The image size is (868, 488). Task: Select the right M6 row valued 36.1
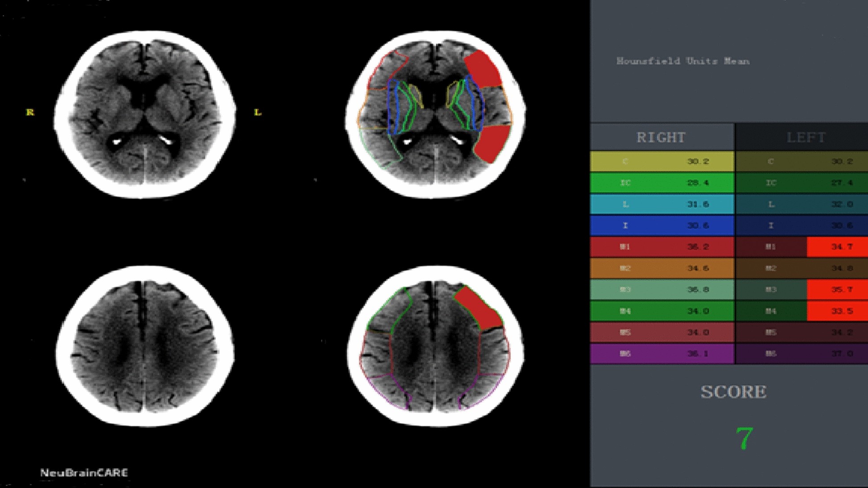662,354
